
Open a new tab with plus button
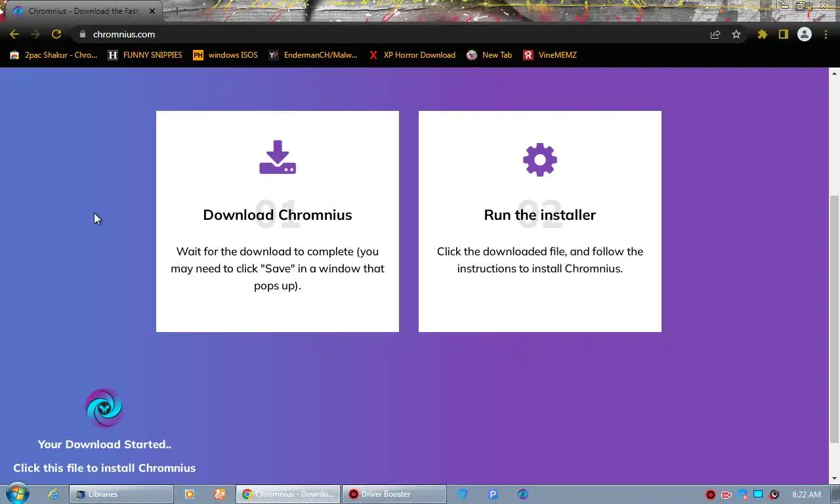176,11
